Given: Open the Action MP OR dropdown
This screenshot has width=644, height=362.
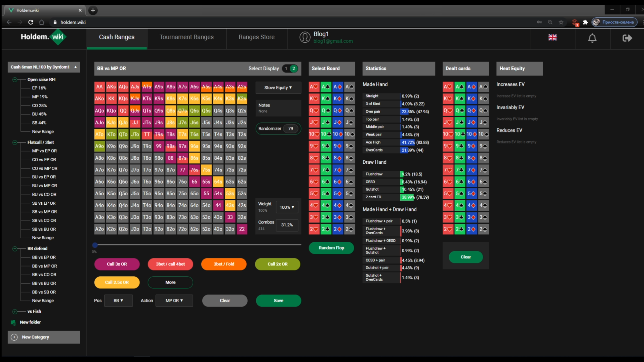Looking at the screenshot, I should click(x=174, y=301).
